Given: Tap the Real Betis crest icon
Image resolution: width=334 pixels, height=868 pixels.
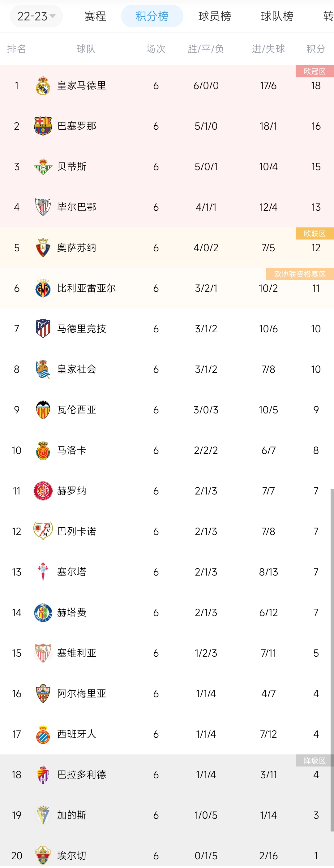Looking at the screenshot, I should [x=43, y=166].
